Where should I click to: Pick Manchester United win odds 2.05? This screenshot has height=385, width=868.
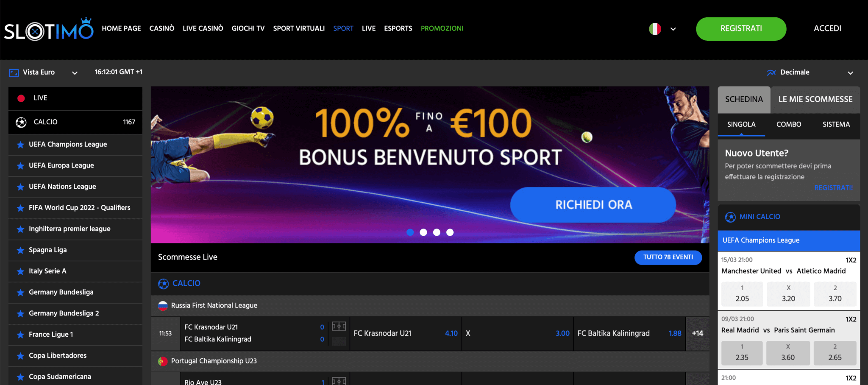tap(742, 294)
